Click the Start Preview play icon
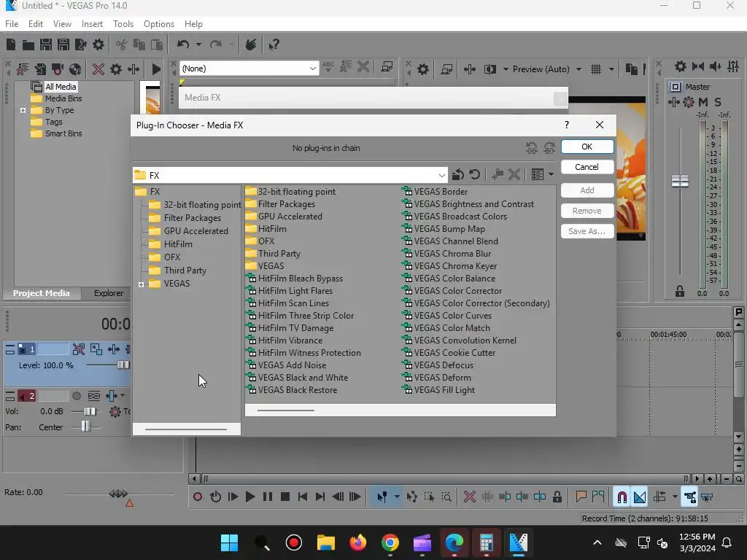 coord(155,69)
